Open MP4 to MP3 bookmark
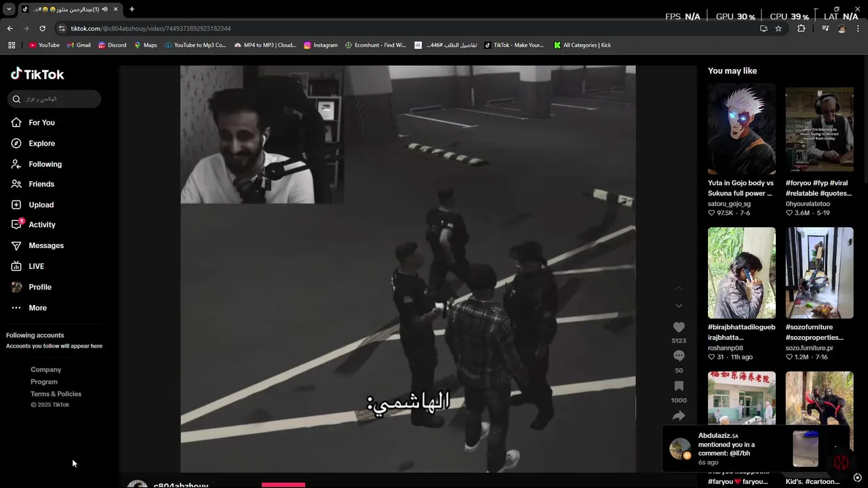This screenshot has height=488, width=868. coord(265,45)
